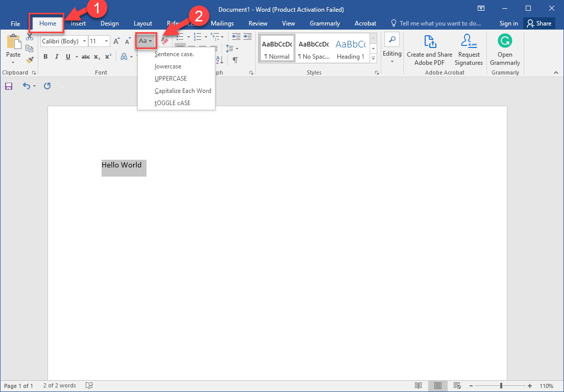Viewport: 564px width, 392px height.
Task: Toggle Strikethrough formatting
Action: (x=86, y=57)
